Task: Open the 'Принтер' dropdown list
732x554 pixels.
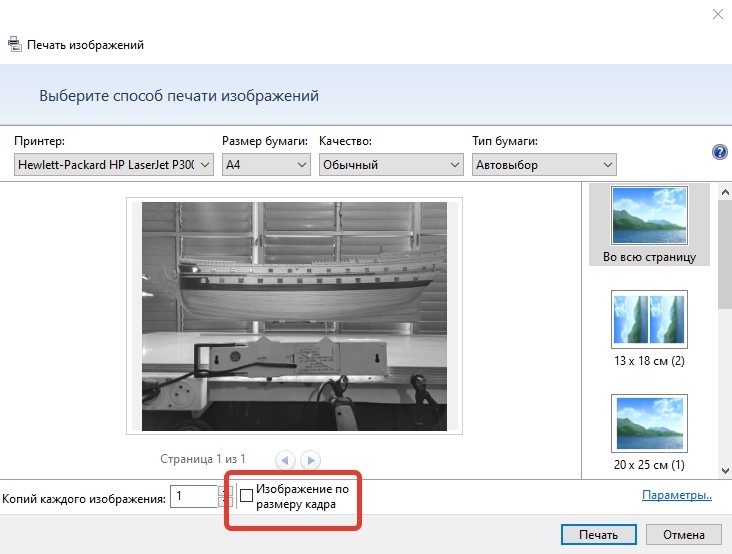Action: tap(115, 165)
